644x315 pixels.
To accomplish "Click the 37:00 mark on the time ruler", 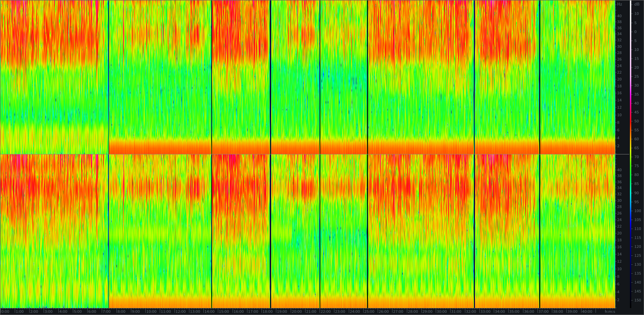I will (x=544, y=311).
